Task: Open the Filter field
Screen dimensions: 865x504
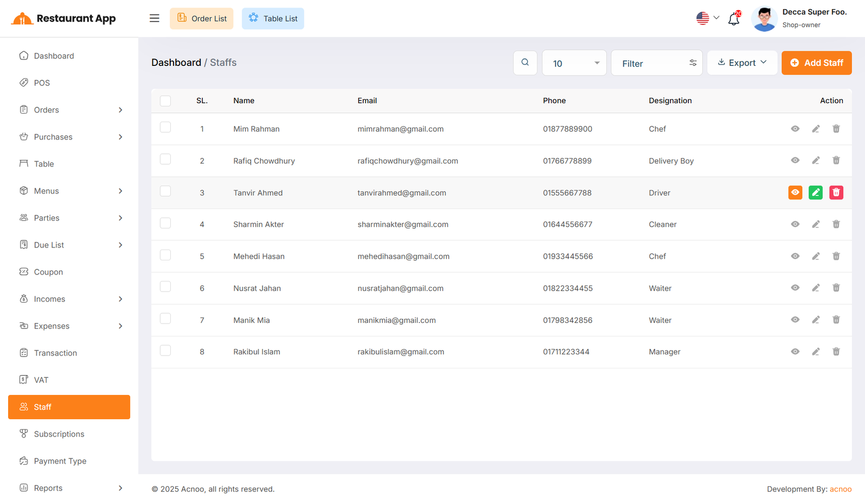Action: 656,63
